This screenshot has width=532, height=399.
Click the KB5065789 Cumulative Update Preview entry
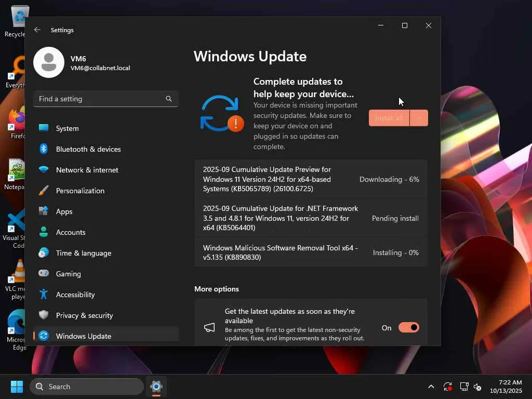pos(311,179)
